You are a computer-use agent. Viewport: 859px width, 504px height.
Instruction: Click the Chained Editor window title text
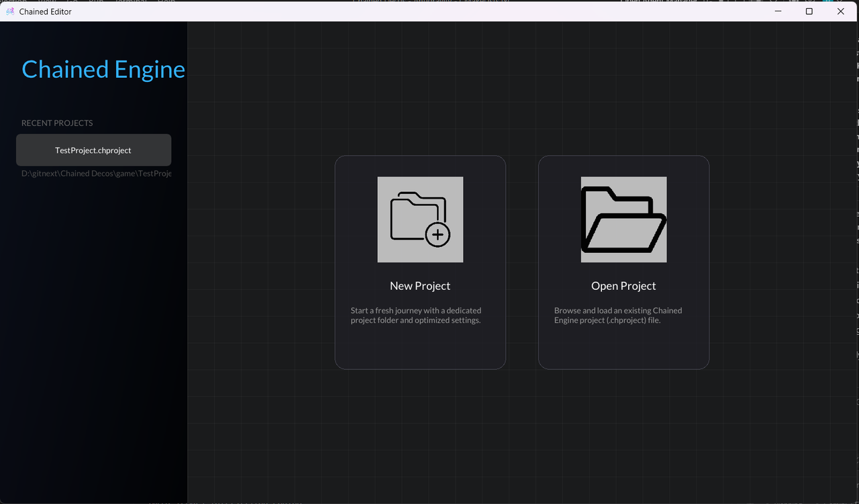[46, 11]
